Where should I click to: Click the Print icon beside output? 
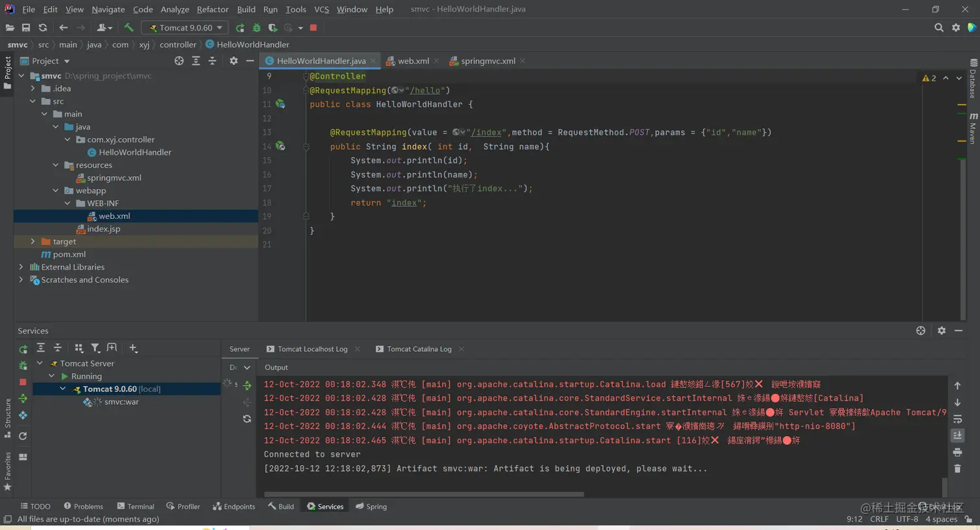click(957, 452)
